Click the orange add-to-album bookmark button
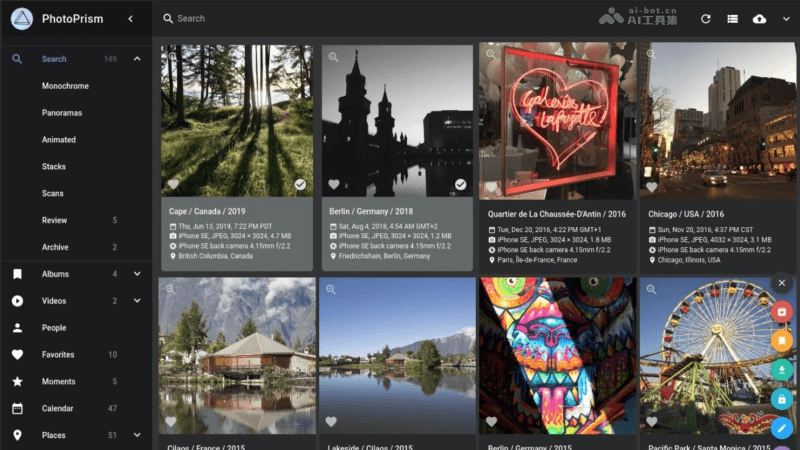 782,341
